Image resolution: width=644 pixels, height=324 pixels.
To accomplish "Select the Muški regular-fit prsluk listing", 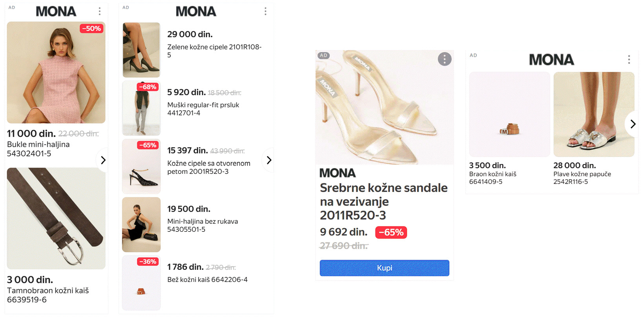I will pyautogui.click(x=203, y=109).
